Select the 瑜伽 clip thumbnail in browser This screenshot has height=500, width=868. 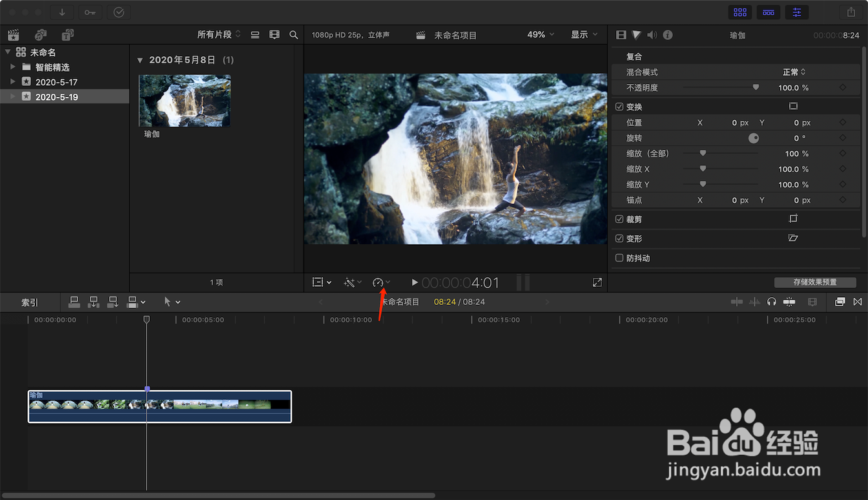185,101
